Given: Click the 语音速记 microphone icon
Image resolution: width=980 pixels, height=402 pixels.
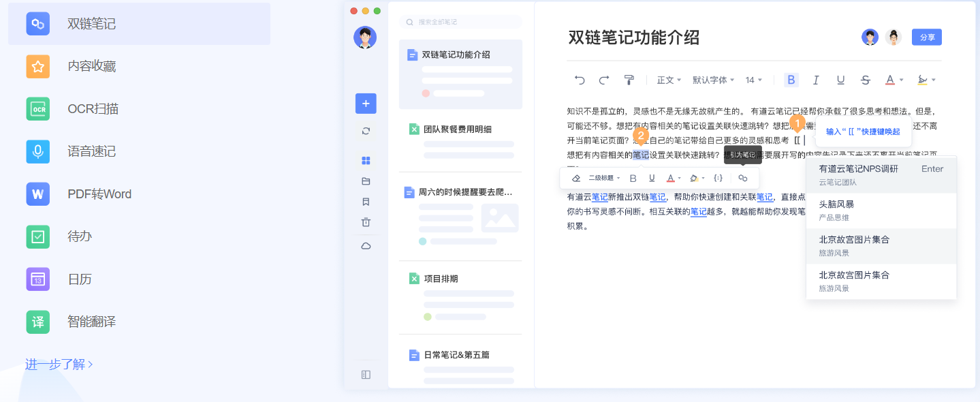Looking at the screenshot, I should (38, 151).
